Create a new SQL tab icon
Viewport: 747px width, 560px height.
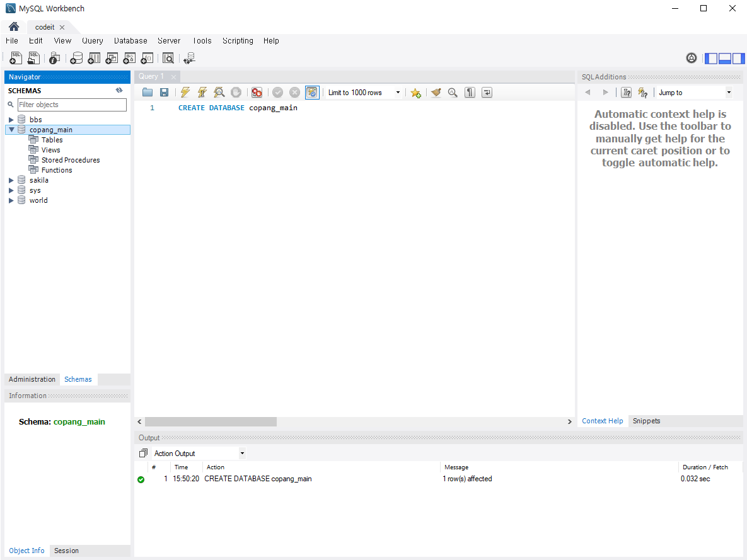click(x=16, y=58)
